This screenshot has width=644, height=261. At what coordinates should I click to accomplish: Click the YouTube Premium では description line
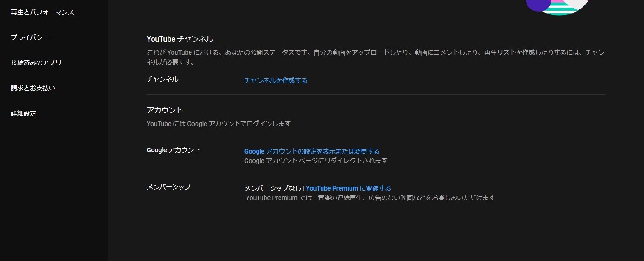(370, 197)
